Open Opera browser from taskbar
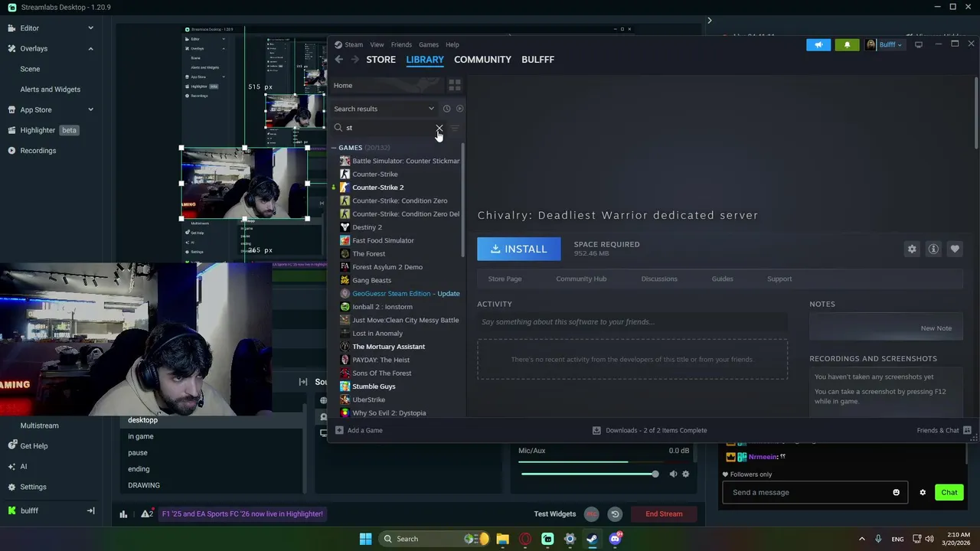This screenshot has height=551, width=980. tap(525, 539)
